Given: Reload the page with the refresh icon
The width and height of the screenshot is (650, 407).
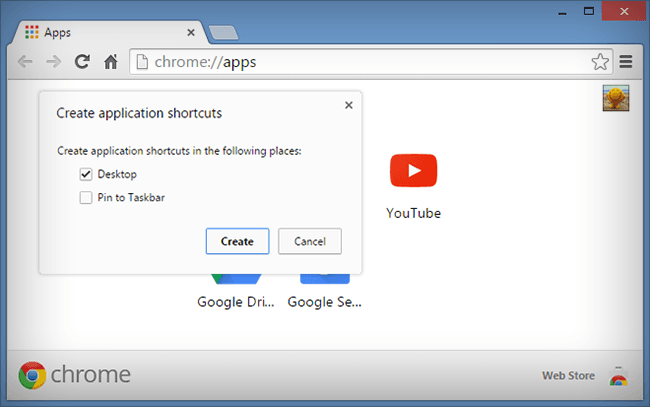Looking at the screenshot, I should (82, 62).
